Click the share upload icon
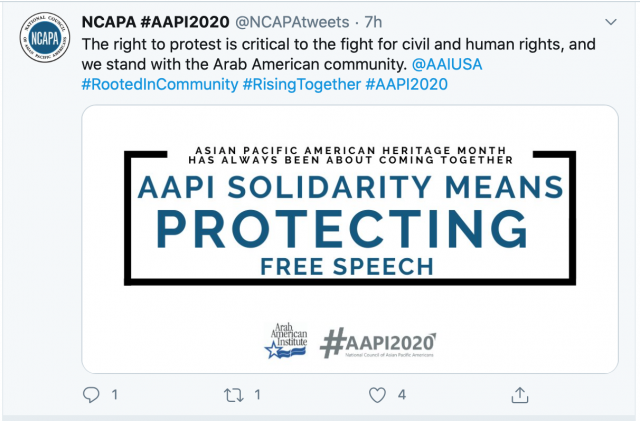Screen dimensions: 640x421 point(520,394)
